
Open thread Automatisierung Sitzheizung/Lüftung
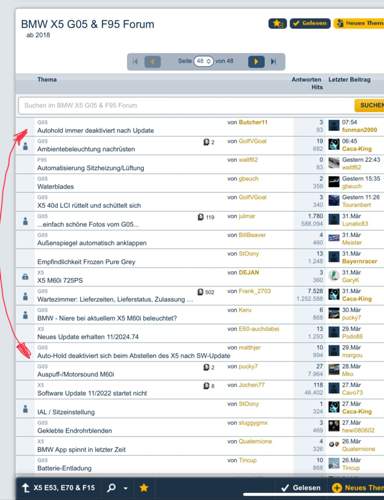tap(91, 168)
